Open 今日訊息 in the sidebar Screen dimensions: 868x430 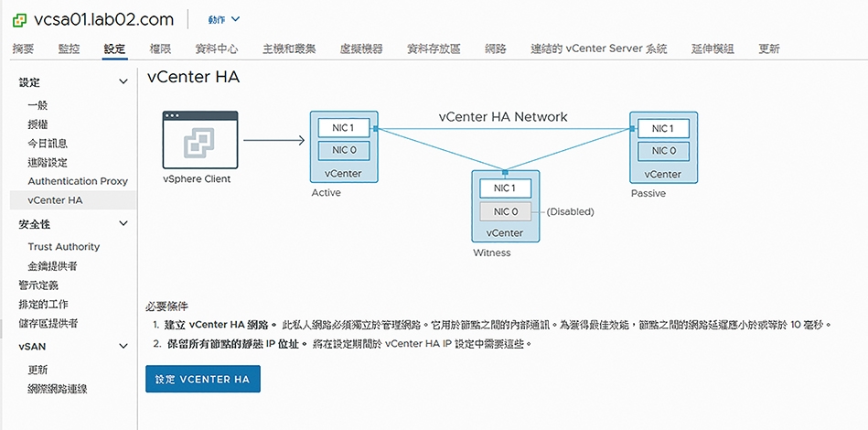pyautogui.click(x=48, y=144)
